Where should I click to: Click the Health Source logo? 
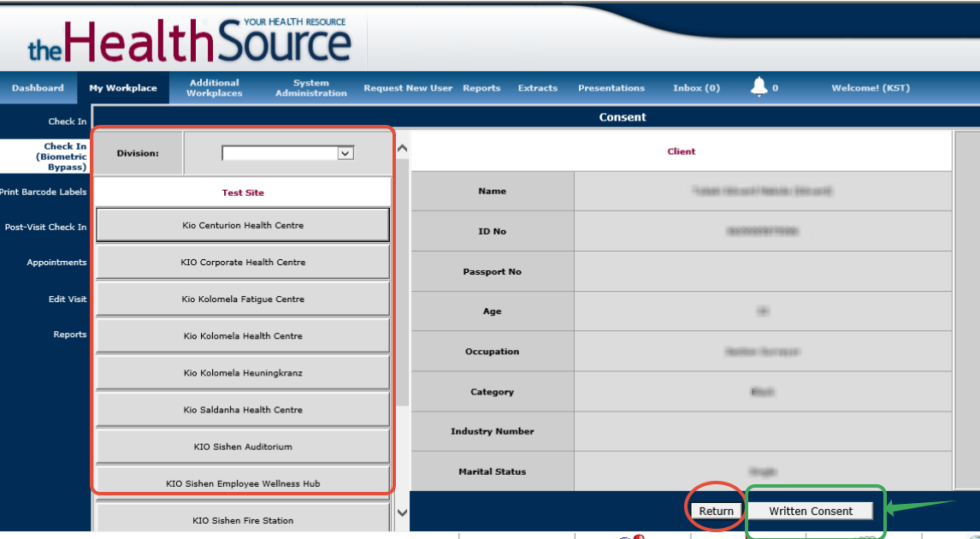pos(189,40)
